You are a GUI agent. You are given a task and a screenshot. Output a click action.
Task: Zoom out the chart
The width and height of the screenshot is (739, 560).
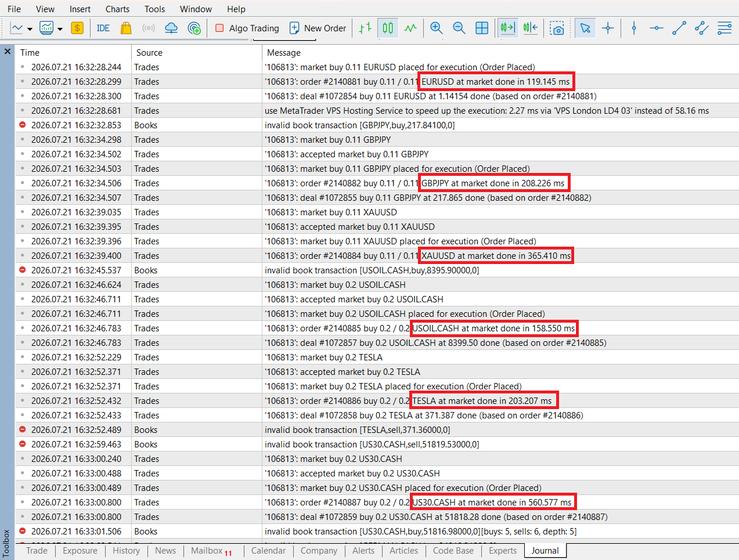point(459,28)
